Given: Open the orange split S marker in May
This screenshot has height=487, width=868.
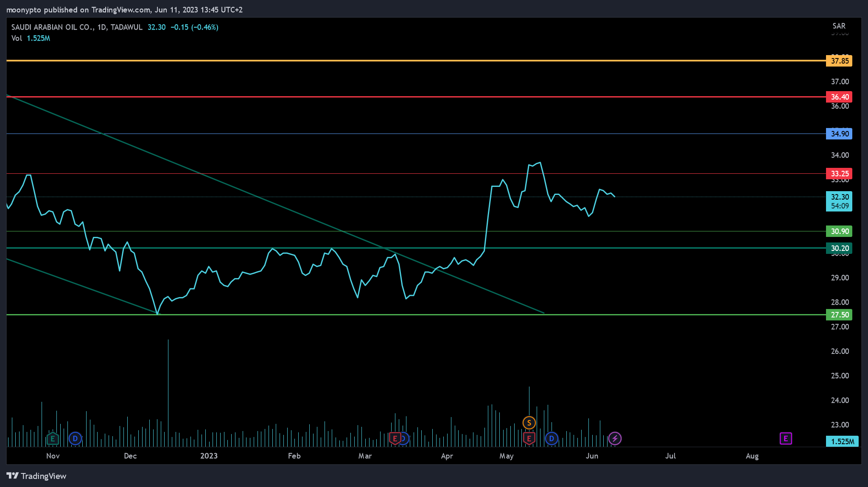Looking at the screenshot, I should pos(529,423).
